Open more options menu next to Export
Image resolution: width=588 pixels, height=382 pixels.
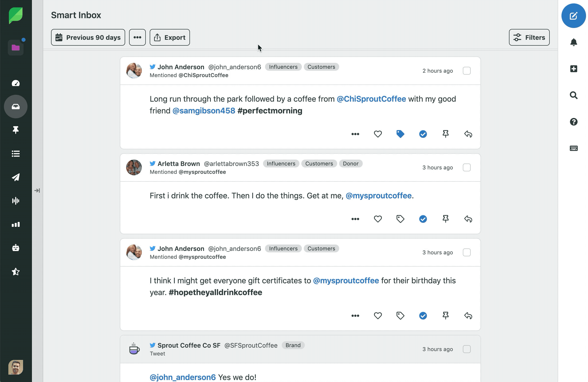(137, 37)
